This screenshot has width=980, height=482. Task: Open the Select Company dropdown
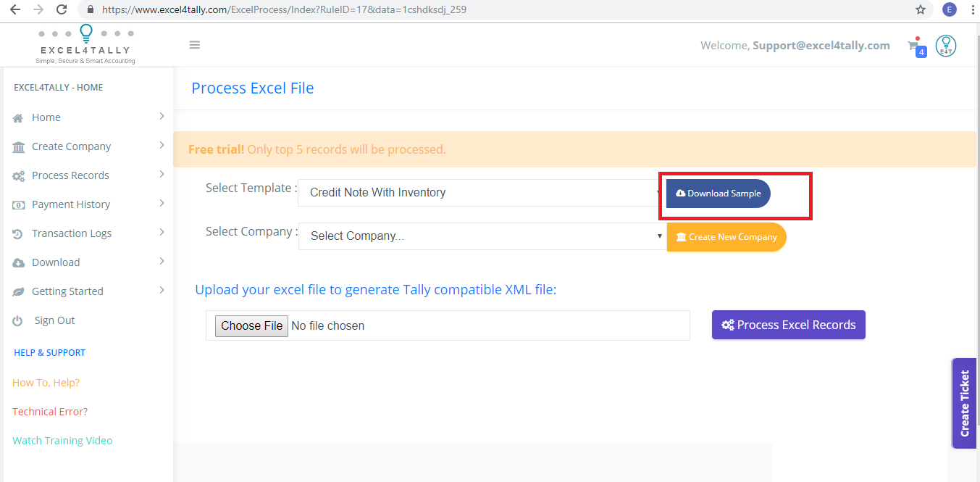(482, 236)
